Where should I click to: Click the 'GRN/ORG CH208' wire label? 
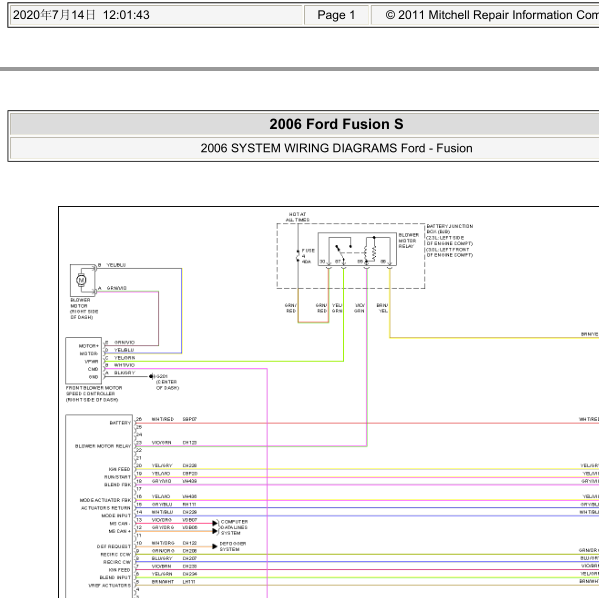174,551
